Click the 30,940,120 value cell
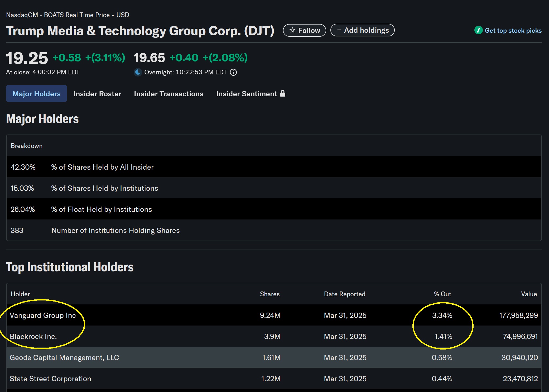The image size is (549, 392). coord(519,357)
